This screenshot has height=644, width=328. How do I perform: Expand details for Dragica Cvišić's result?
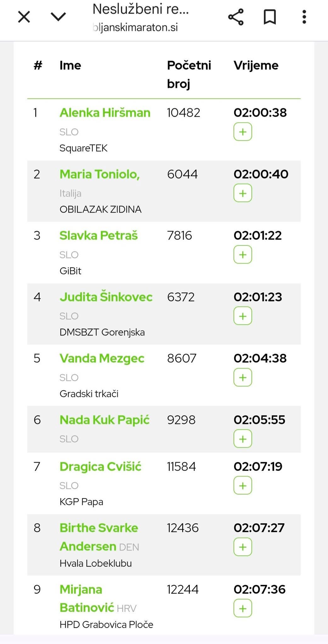pos(243,486)
